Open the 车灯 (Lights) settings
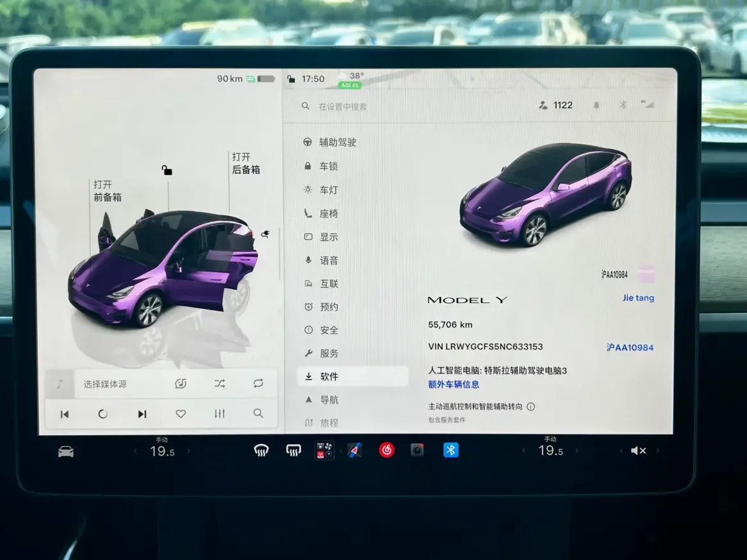Image resolution: width=747 pixels, height=560 pixels. (320, 190)
